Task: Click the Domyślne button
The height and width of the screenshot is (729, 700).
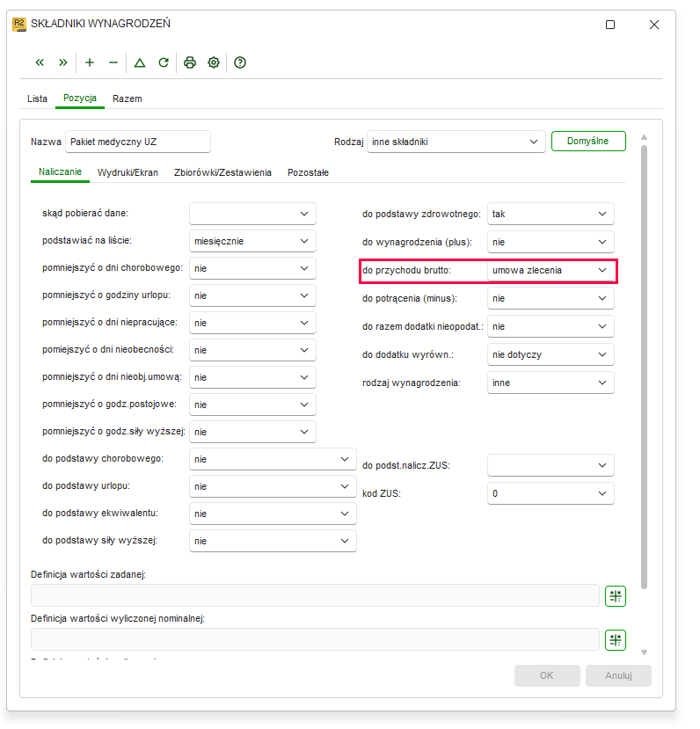Action: pyautogui.click(x=588, y=141)
